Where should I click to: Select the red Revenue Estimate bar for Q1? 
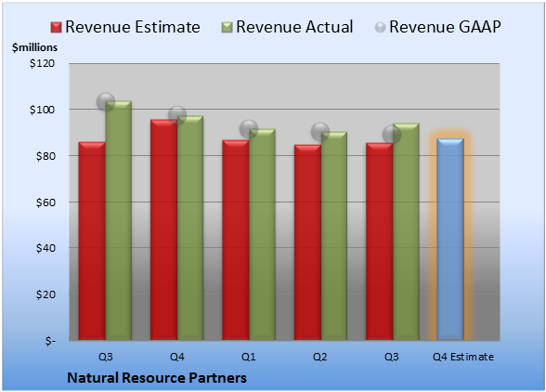236,240
